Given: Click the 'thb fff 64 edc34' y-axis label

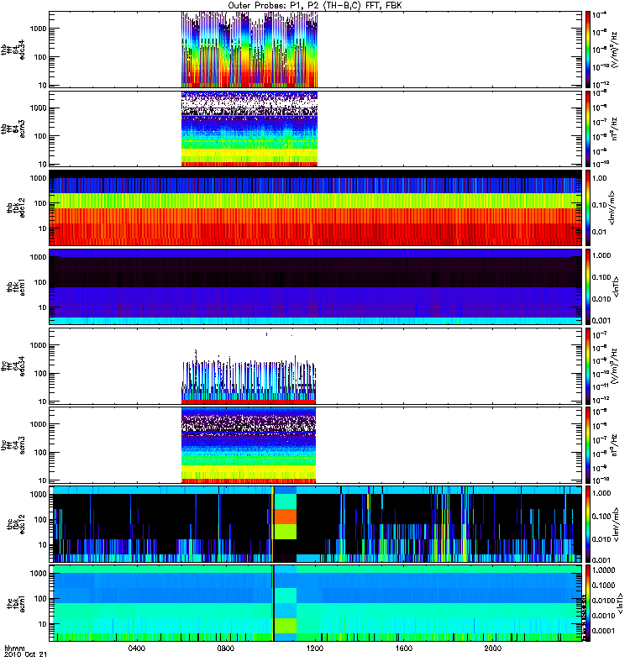Looking at the screenshot, I should pos(13,50).
